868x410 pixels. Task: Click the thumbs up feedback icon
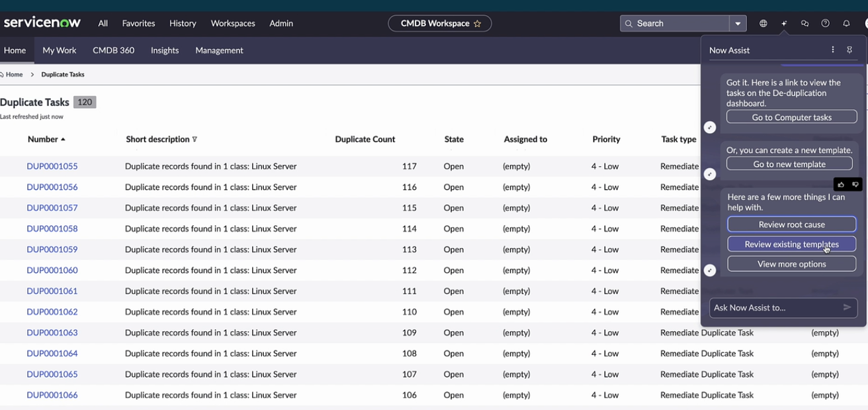pyautogui.click(x=841, y=184)
